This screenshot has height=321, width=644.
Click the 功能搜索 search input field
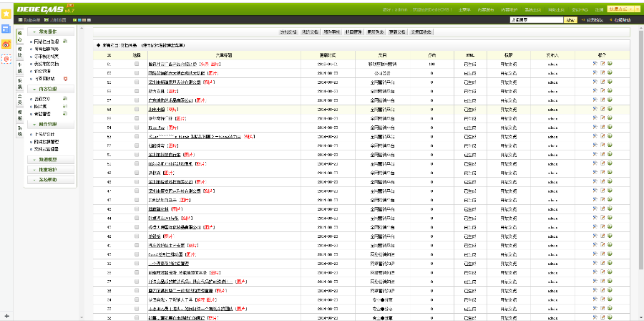pos(536,20)
